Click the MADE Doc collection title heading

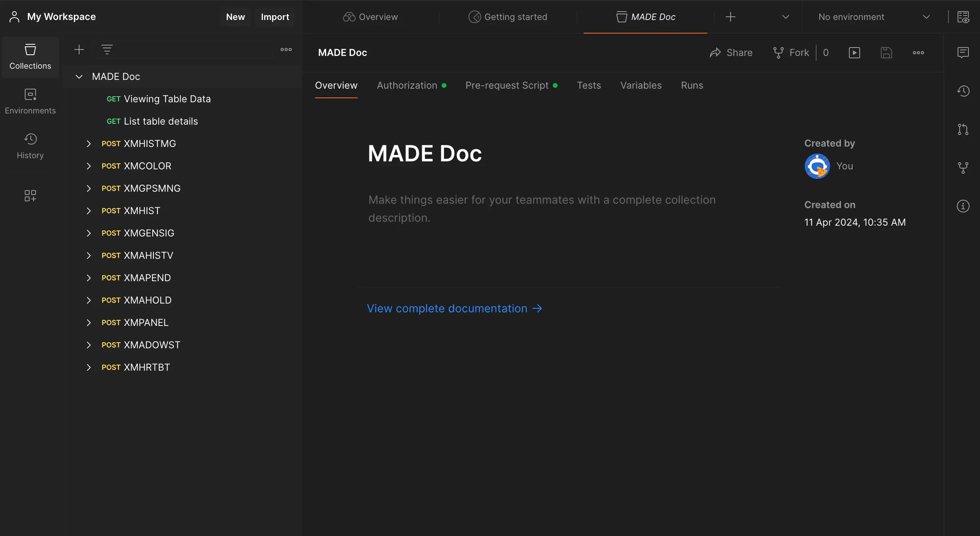pyautogui.click(x=425, y=153)
